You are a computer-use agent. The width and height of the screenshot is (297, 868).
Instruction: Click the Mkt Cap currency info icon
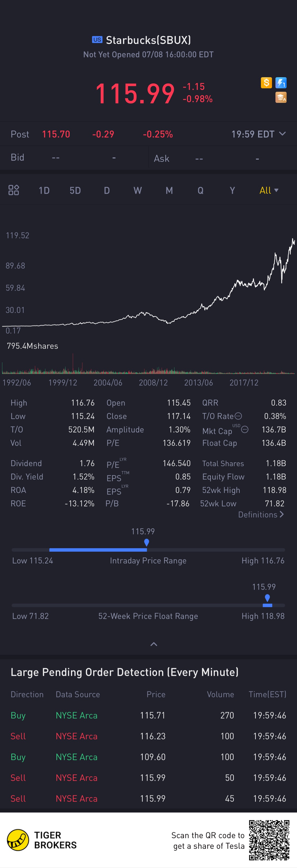click(x=245, y=429)
